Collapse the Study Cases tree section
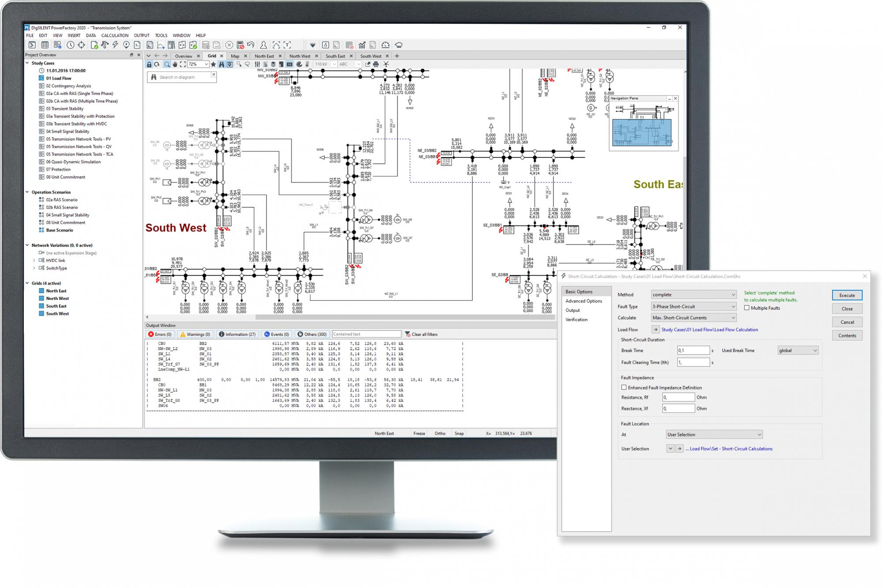The height and width of the screenshot is (588, 882). pos(27,63)
